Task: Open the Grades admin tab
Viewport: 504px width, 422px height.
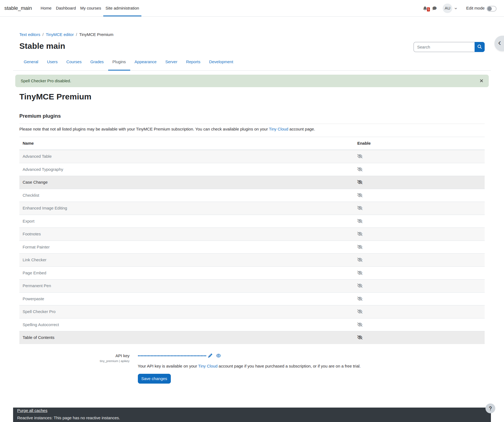Action: coord(97,62)
